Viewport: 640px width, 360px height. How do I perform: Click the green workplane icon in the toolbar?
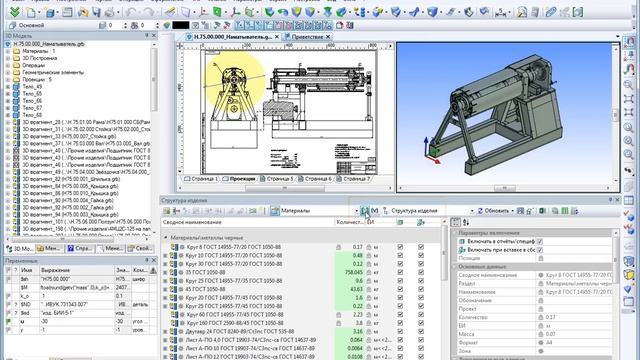(x=218, y=12)
